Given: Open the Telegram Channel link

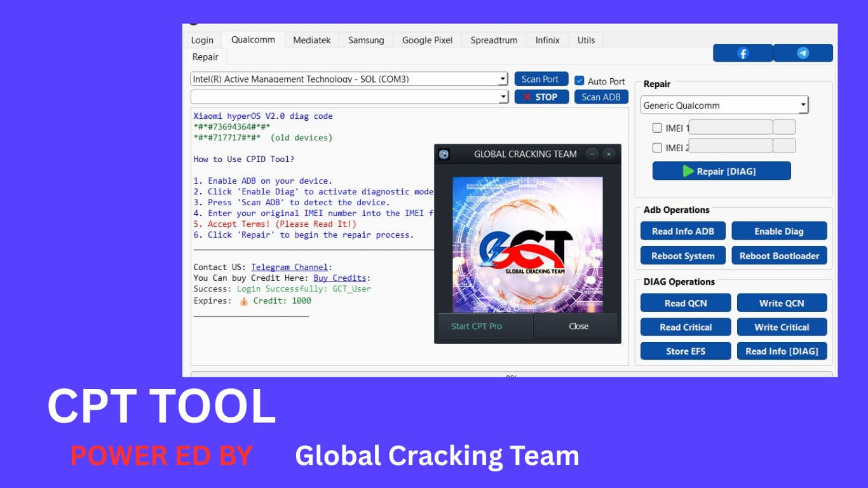Looking at the screenshot, I should pos(290,267).
